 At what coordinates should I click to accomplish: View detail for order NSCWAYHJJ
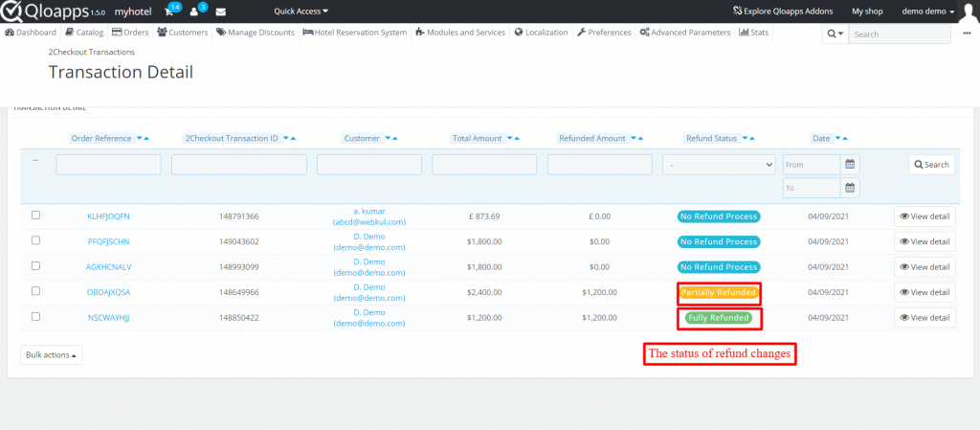(x=924, y=318)
